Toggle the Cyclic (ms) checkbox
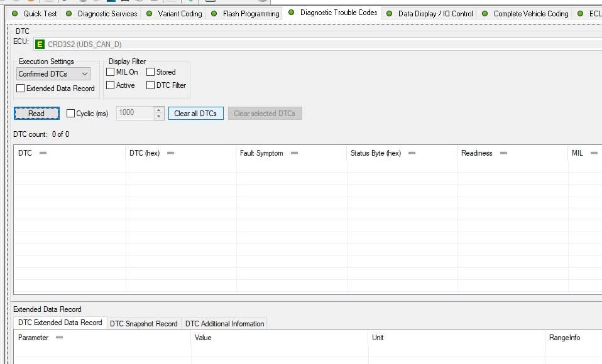The width and height of the screenshot is (602, 364). tap(70, 114)
